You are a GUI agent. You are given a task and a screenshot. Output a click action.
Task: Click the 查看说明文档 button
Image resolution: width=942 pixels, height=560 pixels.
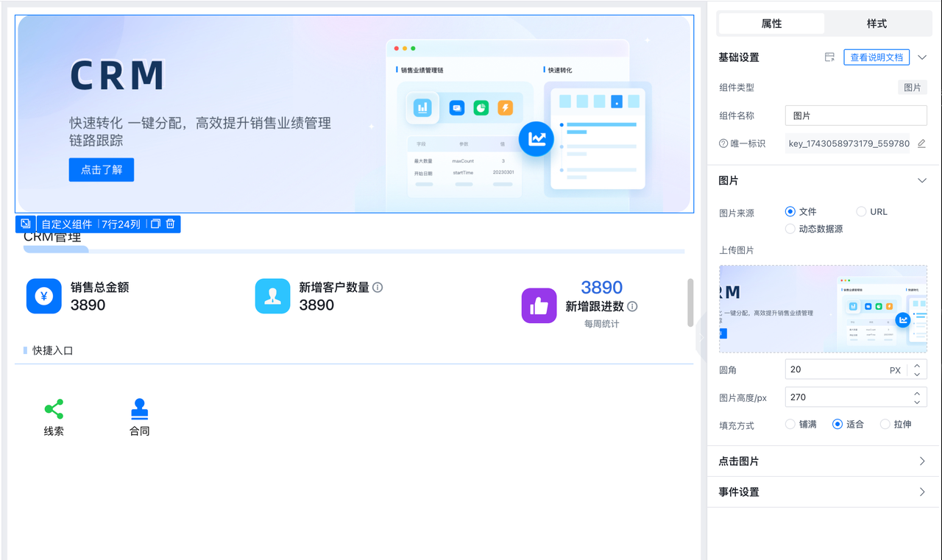pos(877,57)
